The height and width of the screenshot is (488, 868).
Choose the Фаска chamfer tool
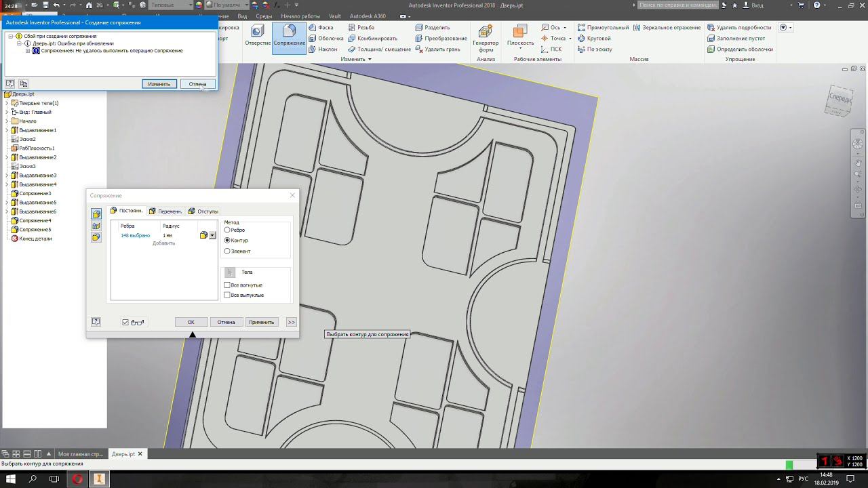click(320, 28)
